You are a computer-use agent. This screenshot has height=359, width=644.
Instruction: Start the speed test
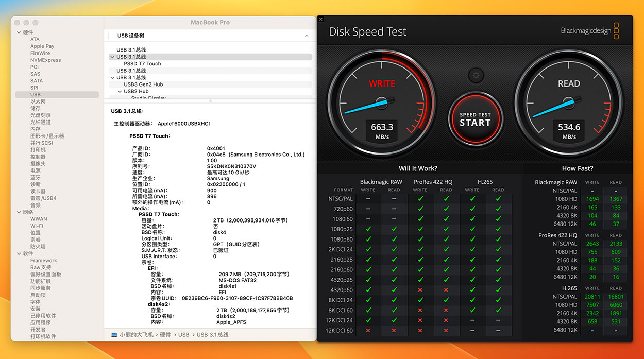pyautogui.click(x=475, y=119)
